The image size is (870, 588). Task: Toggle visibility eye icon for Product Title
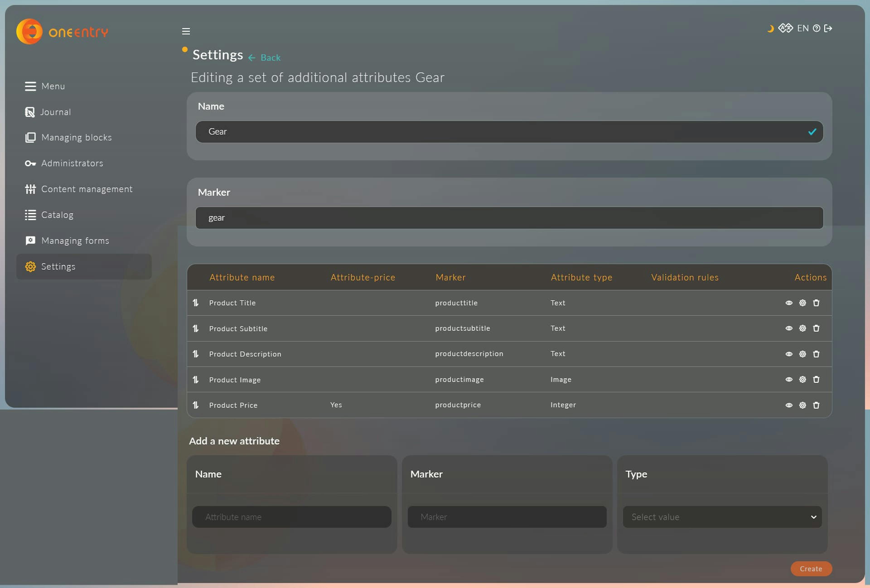(x=788, y=303)
